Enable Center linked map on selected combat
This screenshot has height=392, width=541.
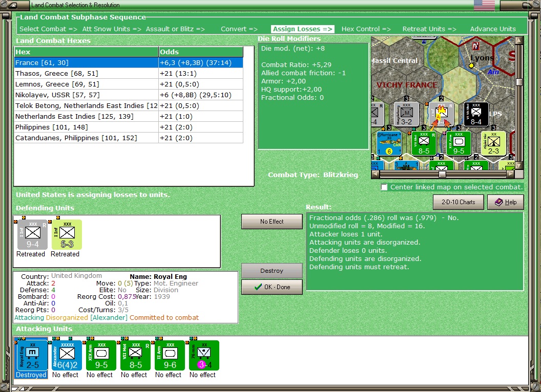coord(384,187)
